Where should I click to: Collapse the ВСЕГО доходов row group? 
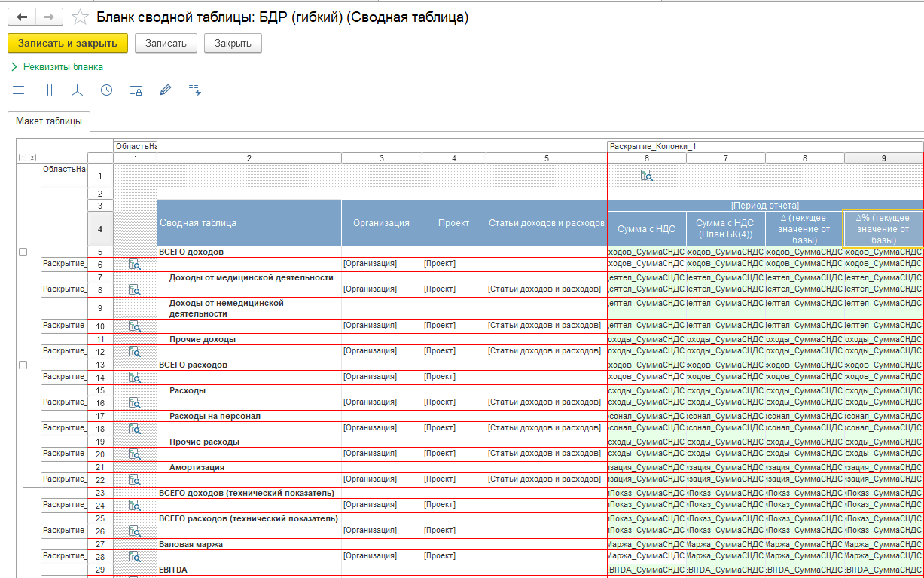(23, 252)
